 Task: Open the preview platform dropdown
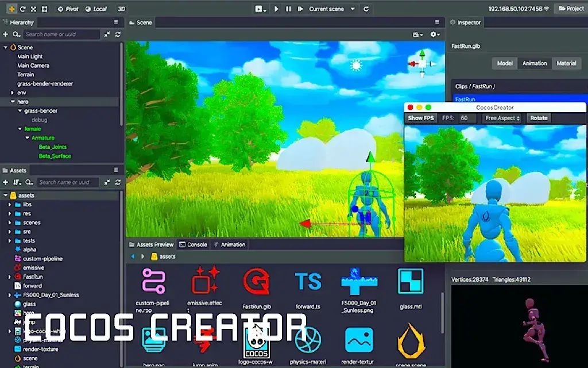[260, 9]
